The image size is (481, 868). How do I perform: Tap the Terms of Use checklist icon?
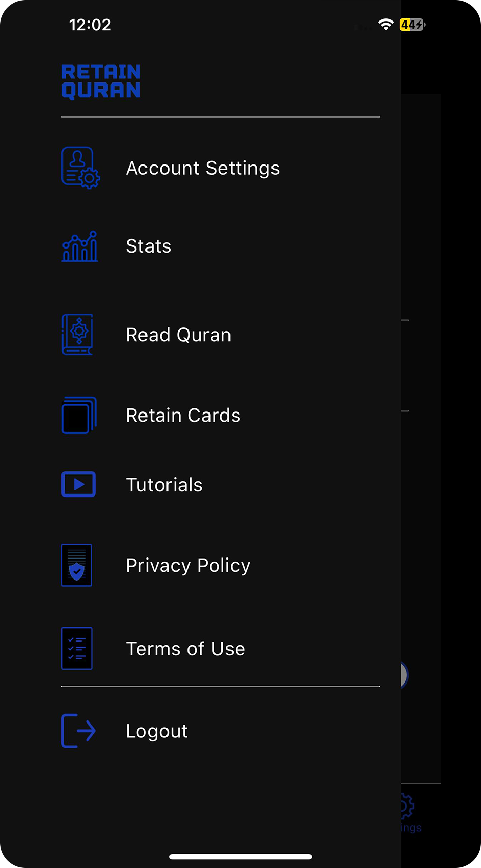coord(77,648)
